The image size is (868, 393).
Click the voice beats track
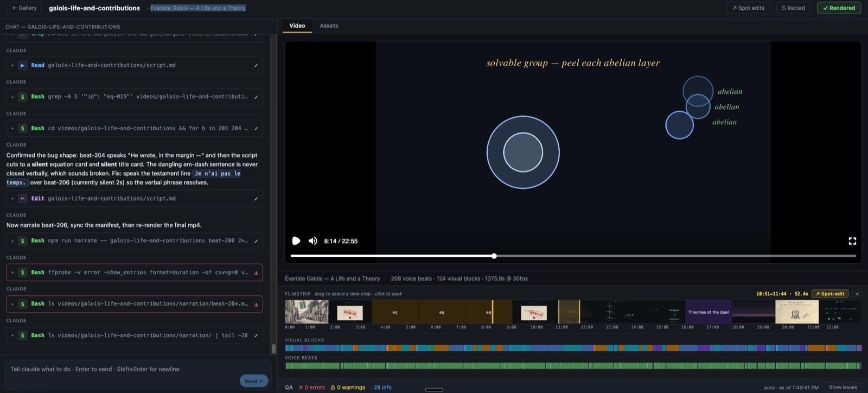tap(573, 366)
